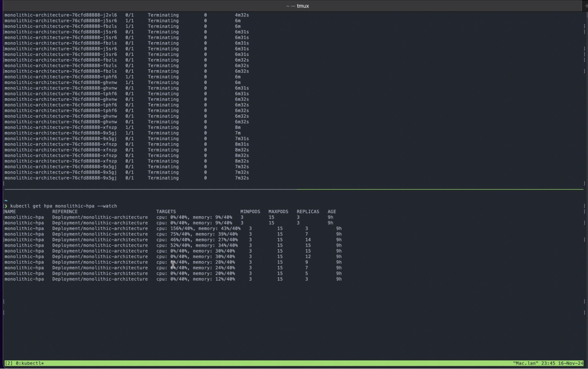
Task: Click the REPLICAS column header
Action: [x=308, y=211]
